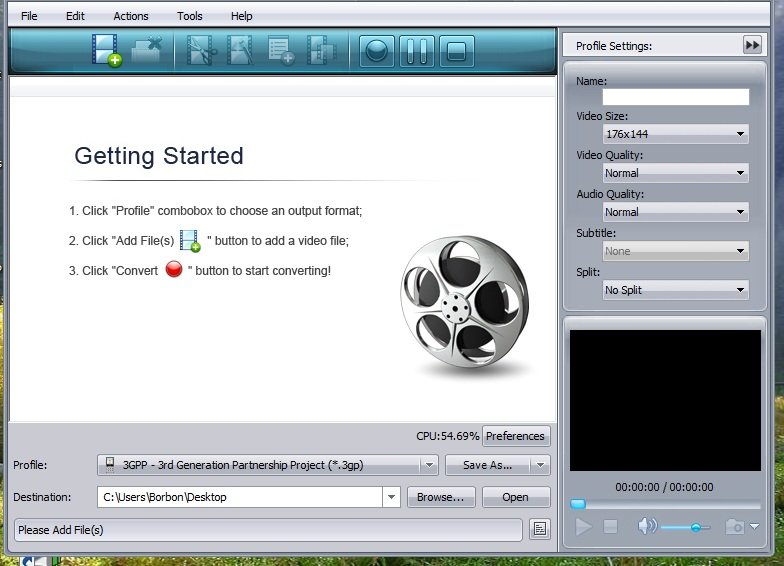Image resolution: width=784 pixels, height=566 pixels.
Task: Open the Actions menu
Action: [x=131, y=16]
